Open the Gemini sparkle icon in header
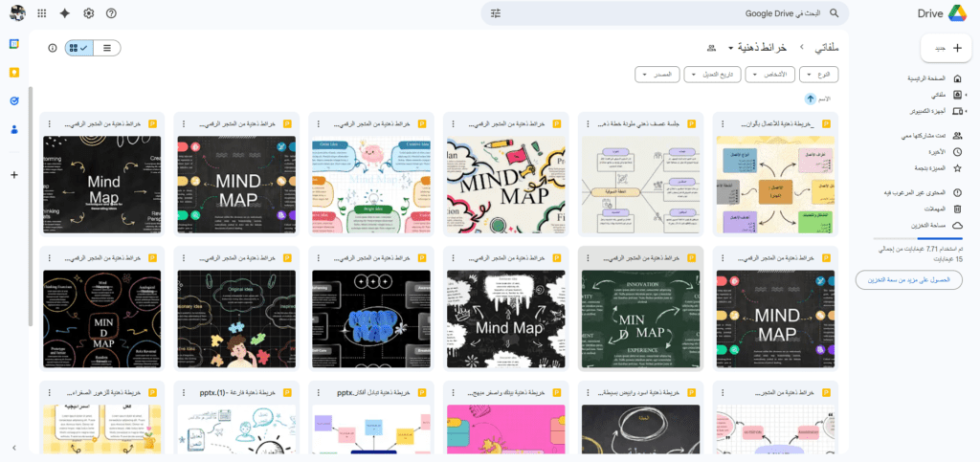Image resolution: width=980 pixels, height=462 pixels. click(65, 13)
